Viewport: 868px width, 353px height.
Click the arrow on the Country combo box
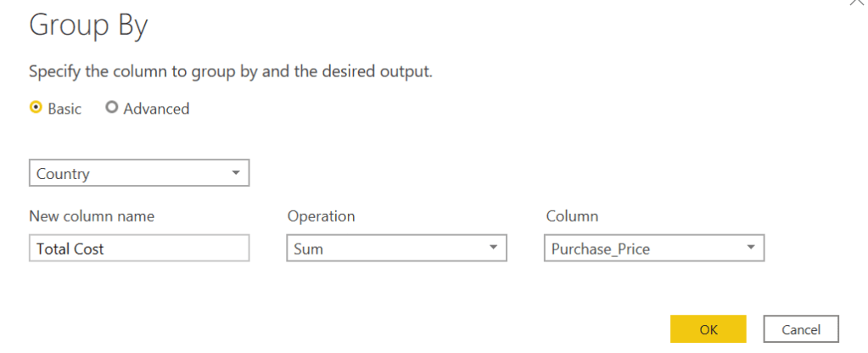coord(235,174)
